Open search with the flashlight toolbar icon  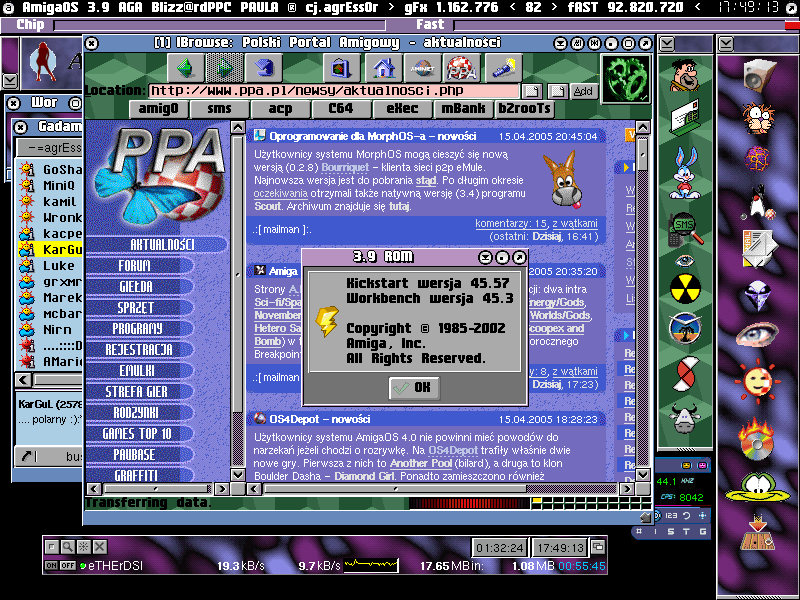pyautogui.click(x=503, y=68)
